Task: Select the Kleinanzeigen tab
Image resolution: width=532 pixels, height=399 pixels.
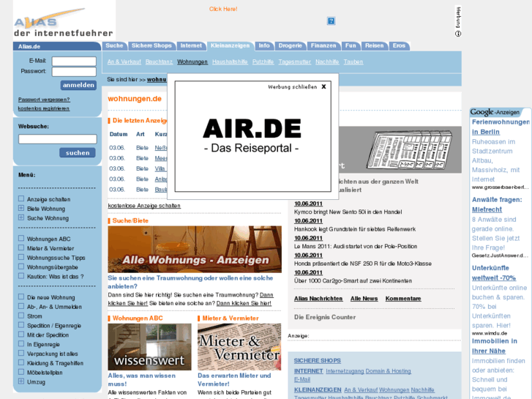Action: [230, 46]
